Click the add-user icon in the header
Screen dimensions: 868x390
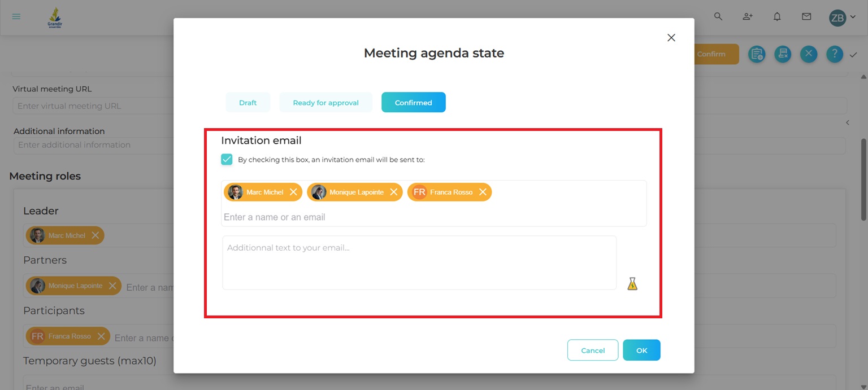point(747,17)
